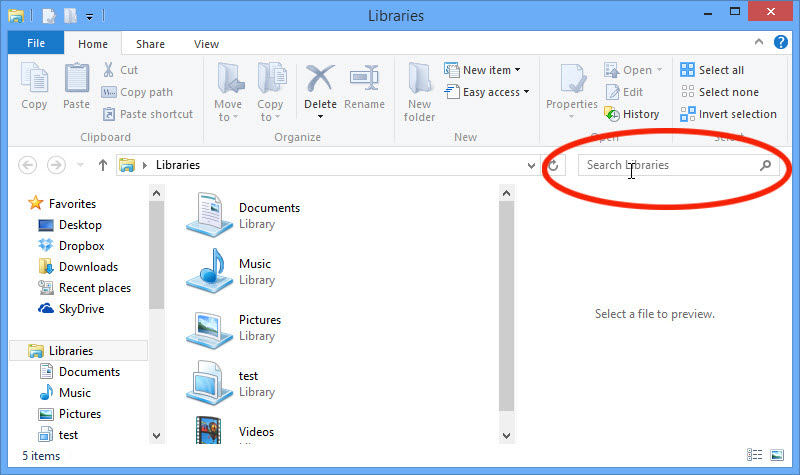The height and width of the screenshot is (475, 800).
Task: Switch to the View tab
Action: click(206, 44)
